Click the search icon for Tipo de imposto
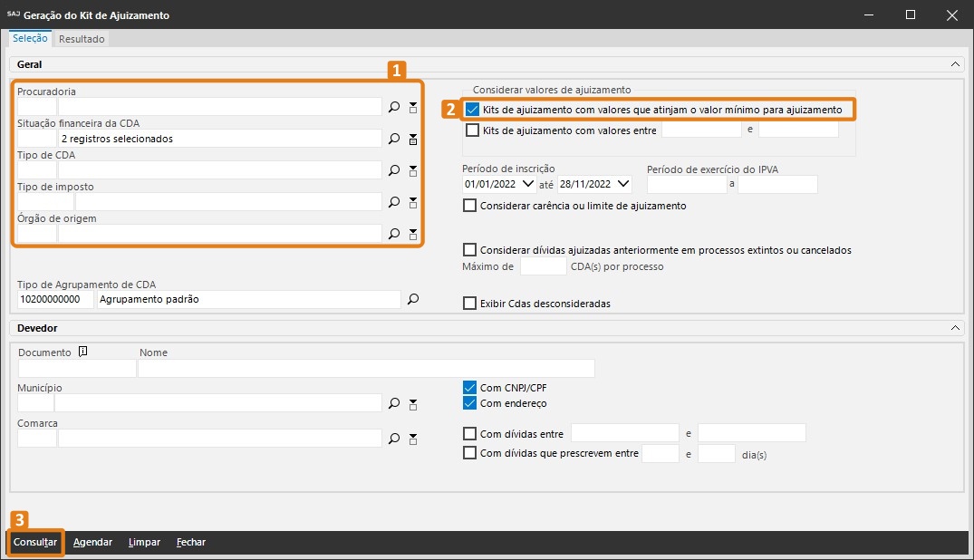 tap(394, 202)
